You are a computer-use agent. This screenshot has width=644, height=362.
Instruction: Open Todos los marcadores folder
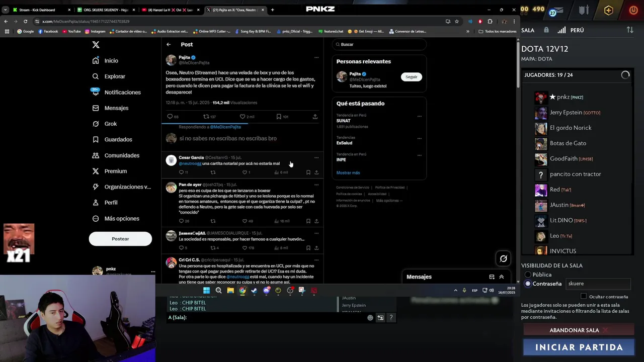[498, 31]
